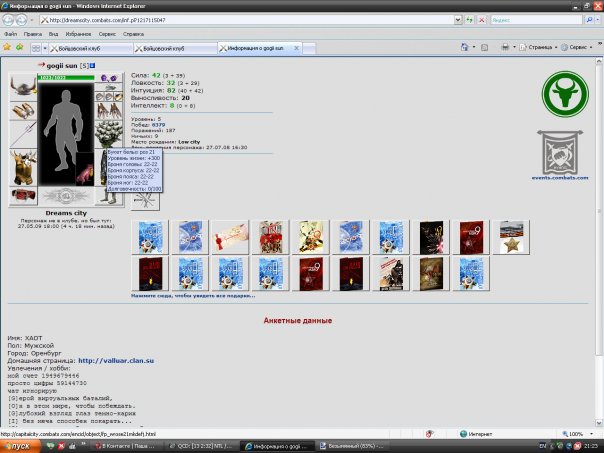The height and width of the screenshot is (453, 604).
Task: Close the Информация о gogii sun tab
Action: click(296, 48)
